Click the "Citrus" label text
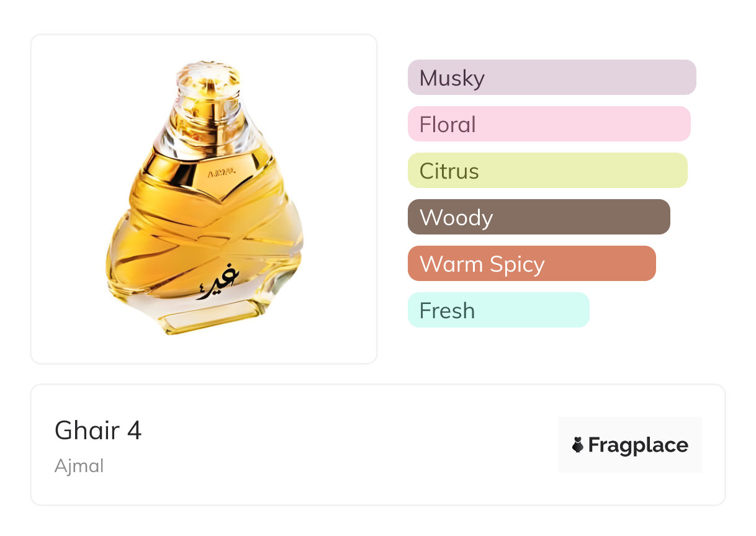 (x=449, y=171)
